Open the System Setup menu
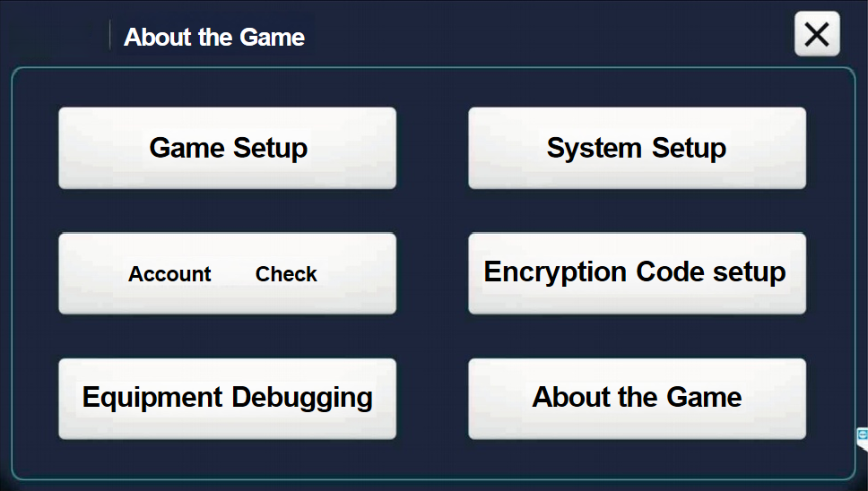The image size is (868, 491). 638,148
